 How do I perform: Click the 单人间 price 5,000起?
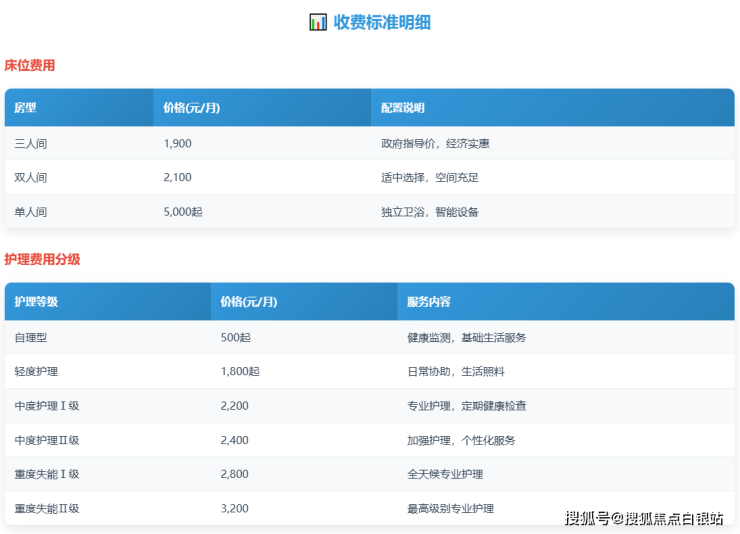(183, 212)
